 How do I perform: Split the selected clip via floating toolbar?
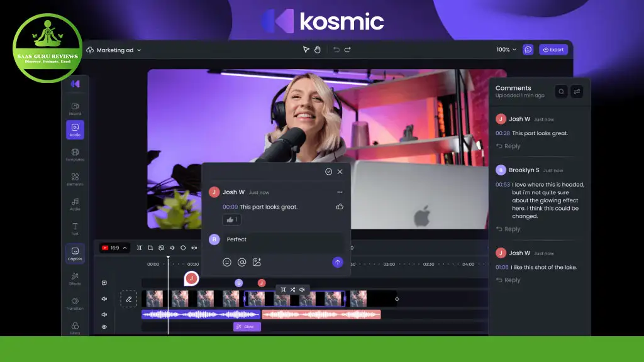284,290
